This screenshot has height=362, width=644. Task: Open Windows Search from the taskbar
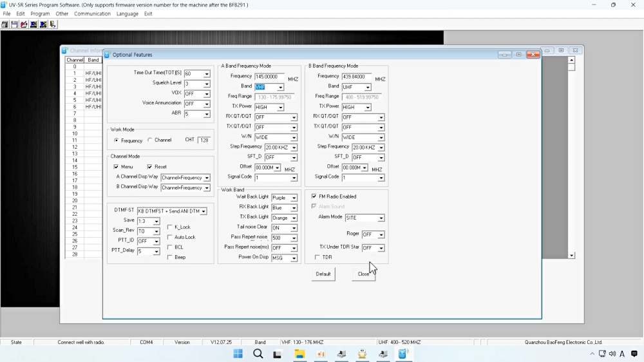(258, 354)
